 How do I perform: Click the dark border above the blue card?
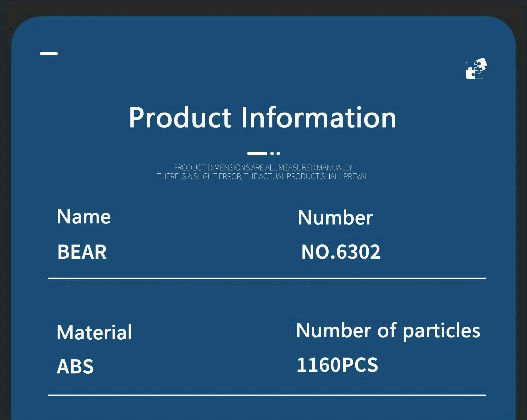[x=263, y=8]
